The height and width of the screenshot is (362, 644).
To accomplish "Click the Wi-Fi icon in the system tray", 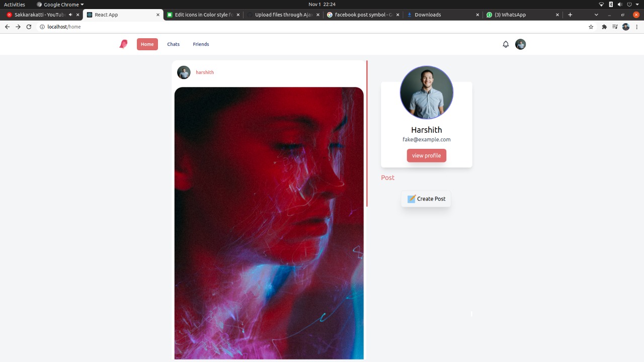I will pyautogui.click(x=601, y=5).
